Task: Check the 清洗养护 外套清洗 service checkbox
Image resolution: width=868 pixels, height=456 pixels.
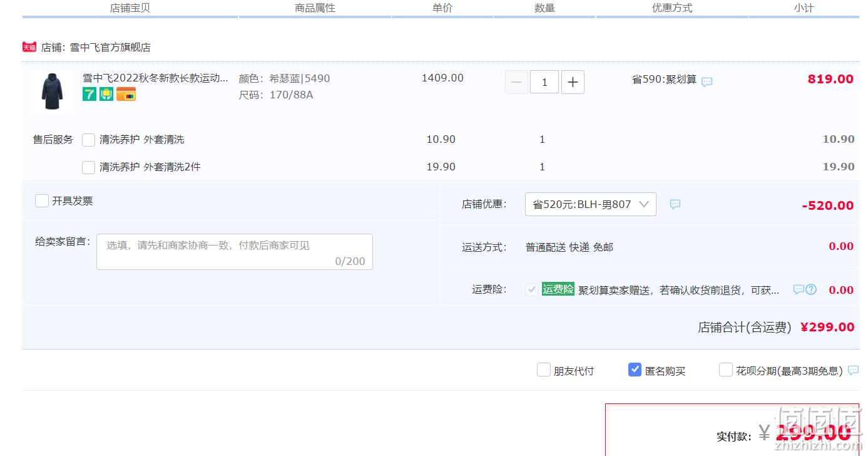Action: 89,140
